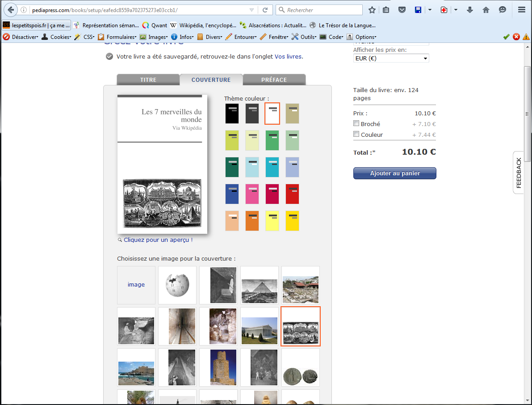The image size is (532, 405).
Task: Switch to the TITRE tab
Action: click(x=148, y=80)
